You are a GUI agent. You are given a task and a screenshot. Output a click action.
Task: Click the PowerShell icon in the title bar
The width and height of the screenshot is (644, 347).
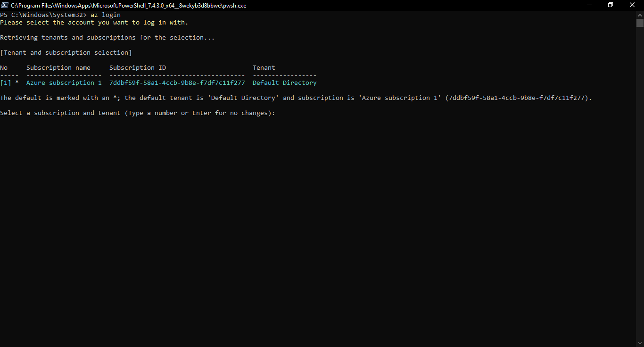click(x=4, y=5)
